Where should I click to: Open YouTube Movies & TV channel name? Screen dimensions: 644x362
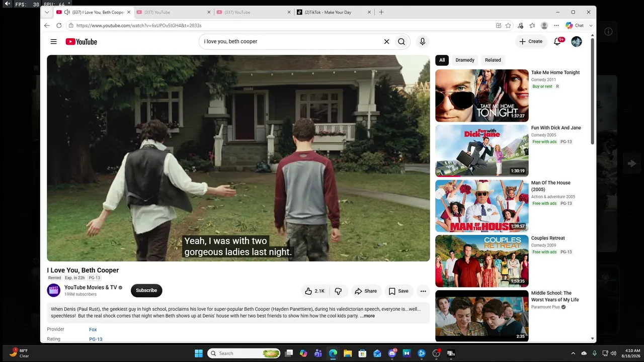(91, 288)
